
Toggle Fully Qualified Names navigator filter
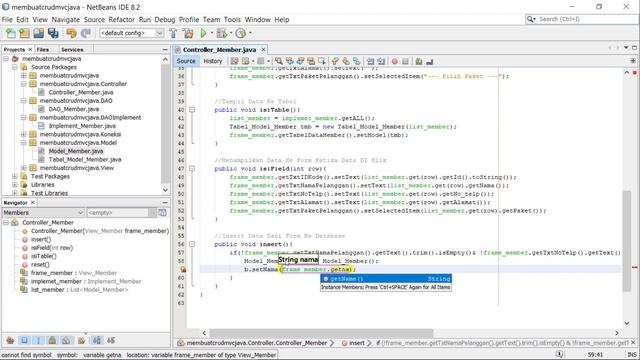(x=81, y=340)
